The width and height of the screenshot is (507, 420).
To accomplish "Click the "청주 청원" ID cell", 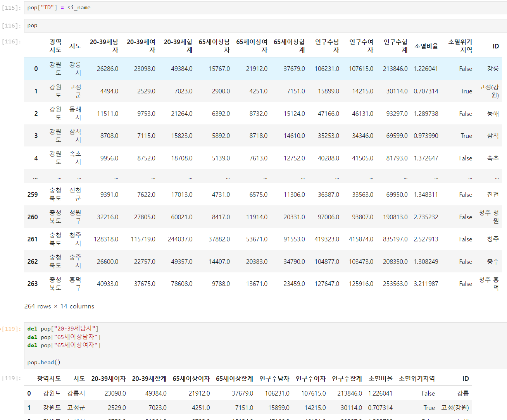I will coord(489,217).
